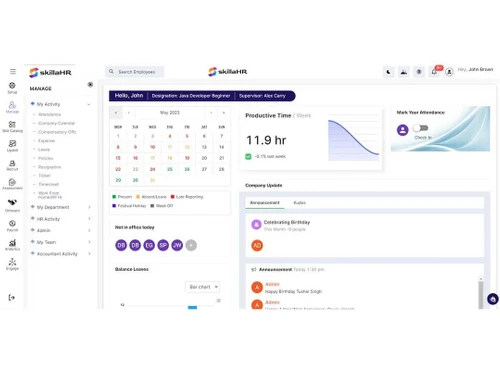The image size is (500, 375).
Task: Select May 15 on the calendar
Action: coord(118,158)
